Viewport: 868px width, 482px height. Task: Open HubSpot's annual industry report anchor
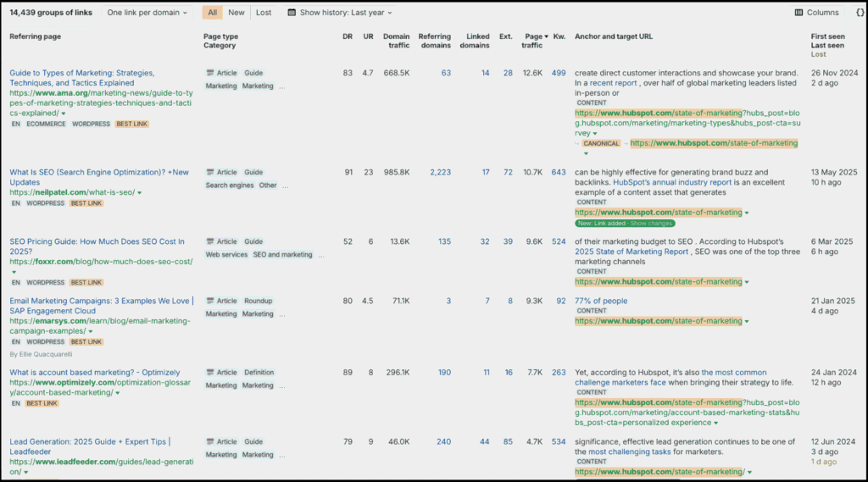672,182
